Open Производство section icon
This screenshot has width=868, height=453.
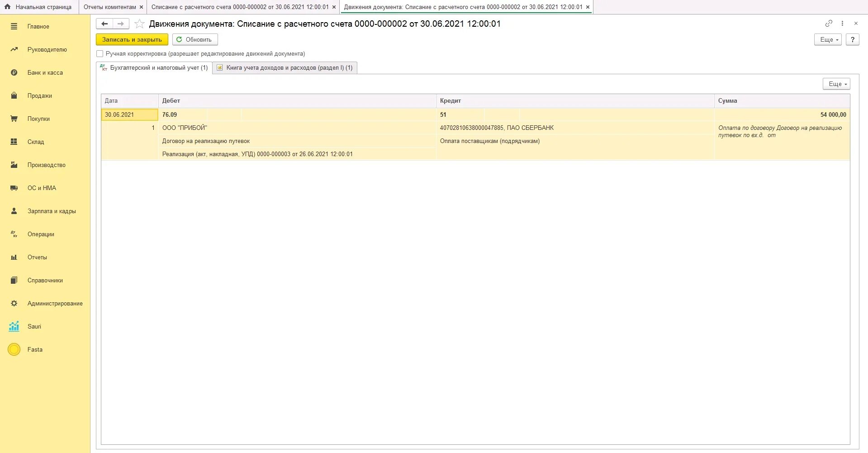point(14,165)
